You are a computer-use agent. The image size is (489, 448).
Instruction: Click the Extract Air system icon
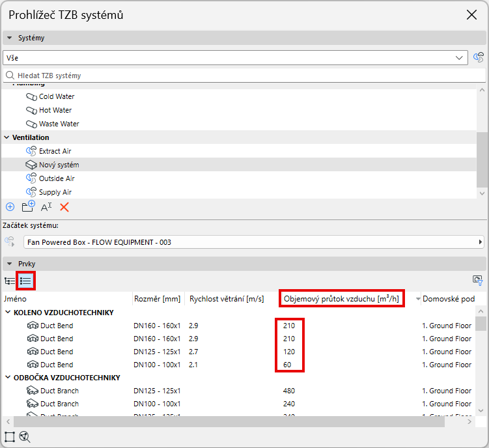pyautogui.click(x=31, y=151)
